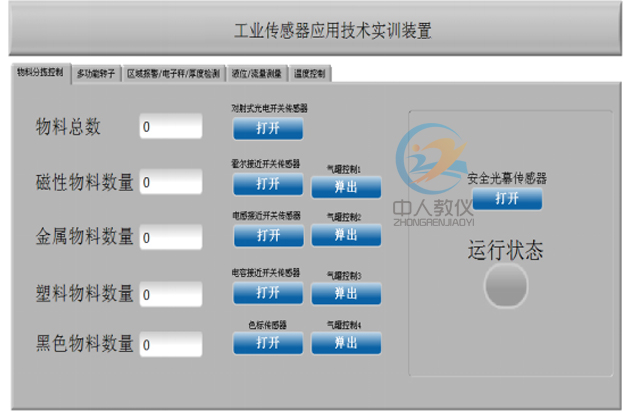Focus the 磁性物料数量 value box
The width and height of the screenshot is (624, 411).
[x=171, y=182]
